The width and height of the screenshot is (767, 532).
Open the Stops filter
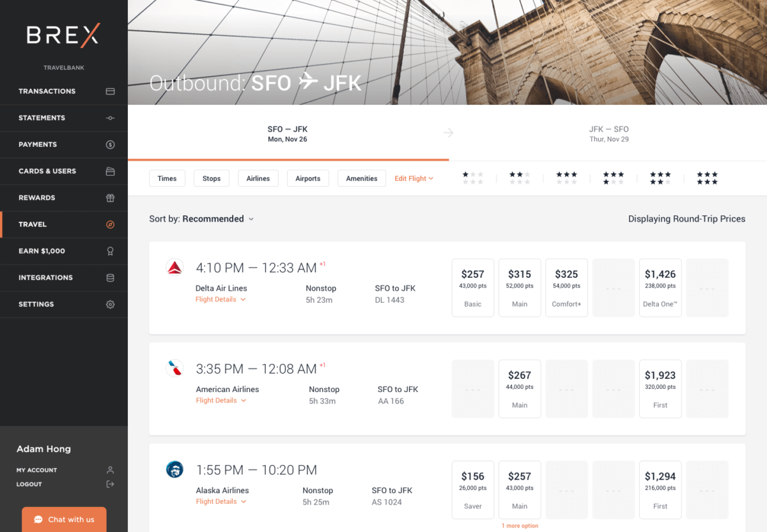(x=212, y=178)
